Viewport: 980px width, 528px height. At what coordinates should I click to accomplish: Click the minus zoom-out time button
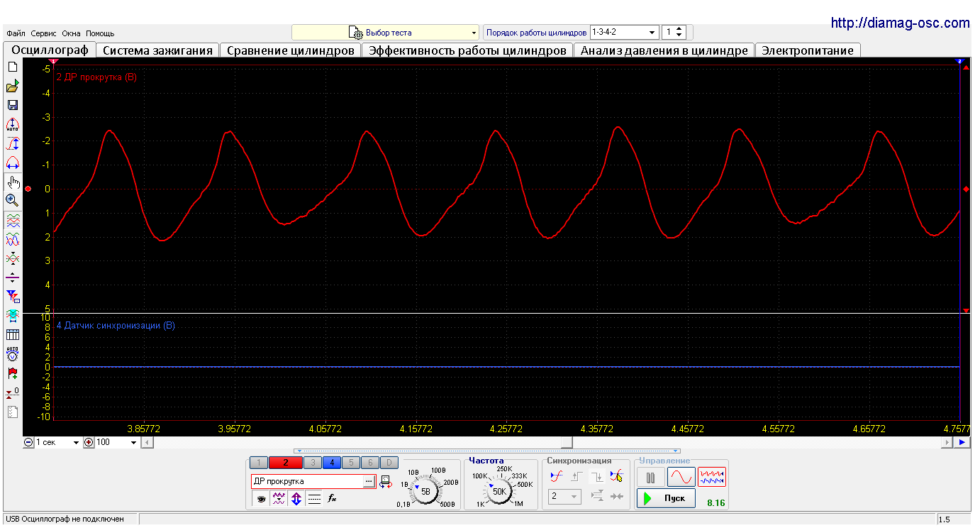click(28, 442)
